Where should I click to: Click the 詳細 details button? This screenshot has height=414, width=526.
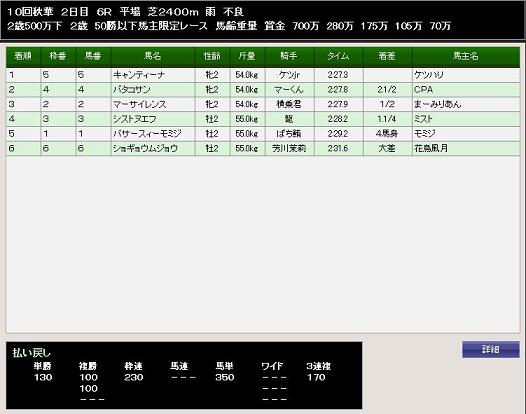pyautogui.click(x=490, y=350)
